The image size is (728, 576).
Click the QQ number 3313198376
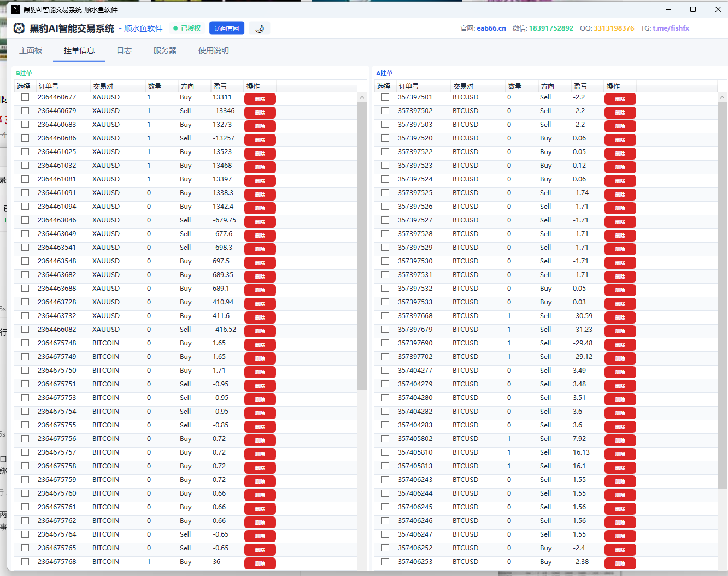point(614,28)
